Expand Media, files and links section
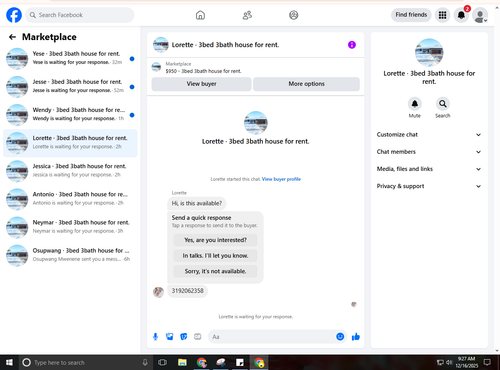500x370 pixels. (429, 169)
